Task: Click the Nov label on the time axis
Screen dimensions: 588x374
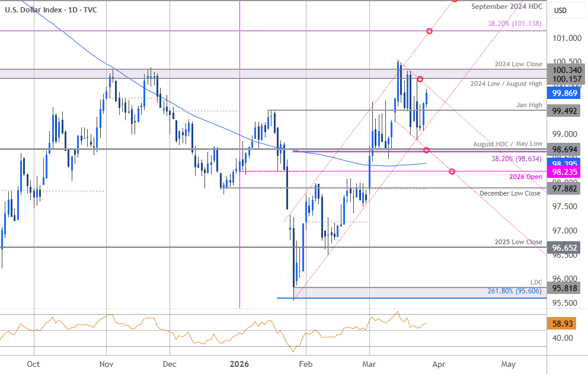Action: [107, 365]
